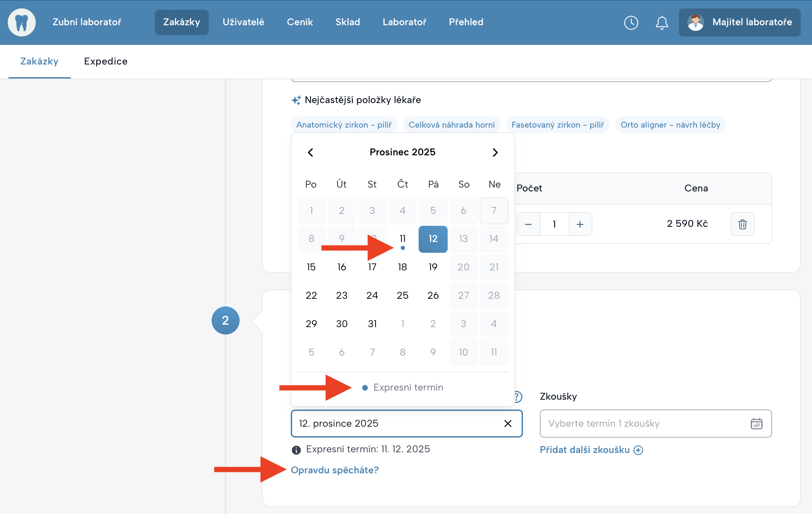Increase quantity with plus button
Image resolution: width=812 pixels, height=514 pixels.
(x=580, y=224)
